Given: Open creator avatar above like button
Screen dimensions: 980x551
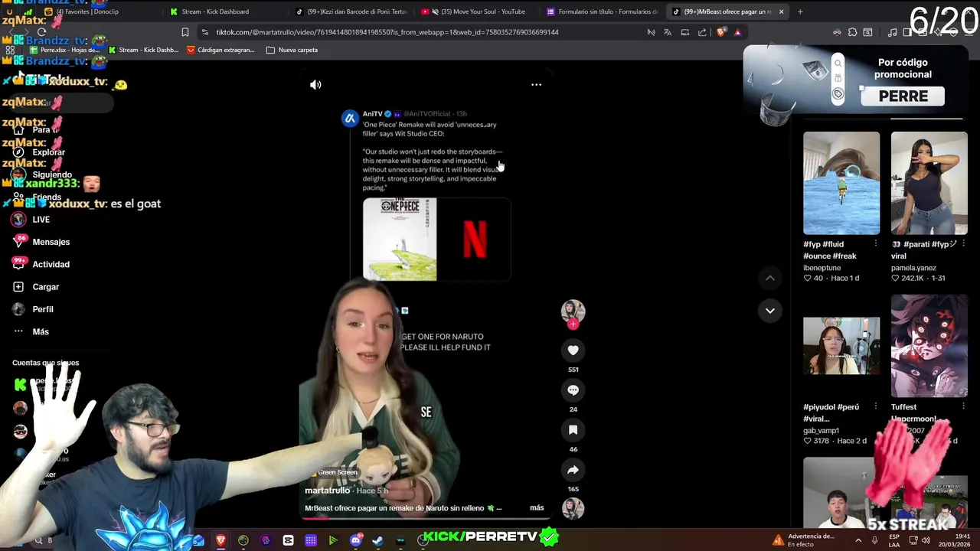Looking at the screenshot, I should (x=573, y=311).
